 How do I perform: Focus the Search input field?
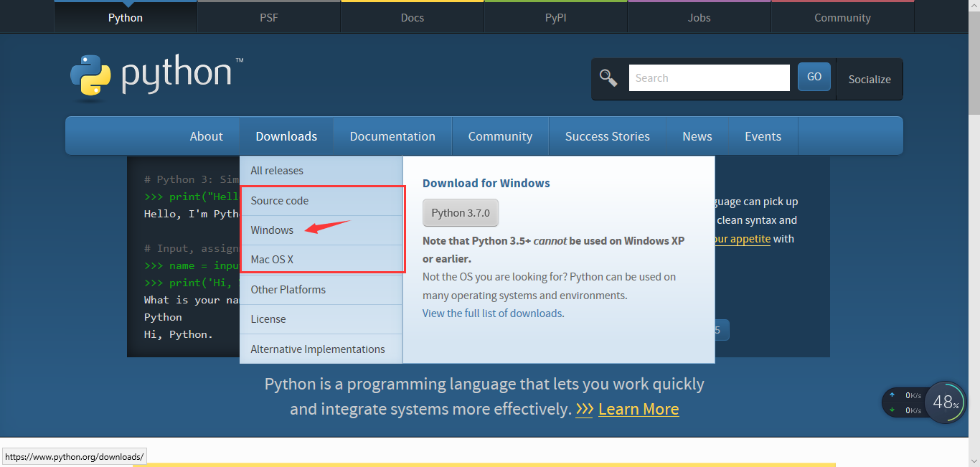tap(710, 77)
